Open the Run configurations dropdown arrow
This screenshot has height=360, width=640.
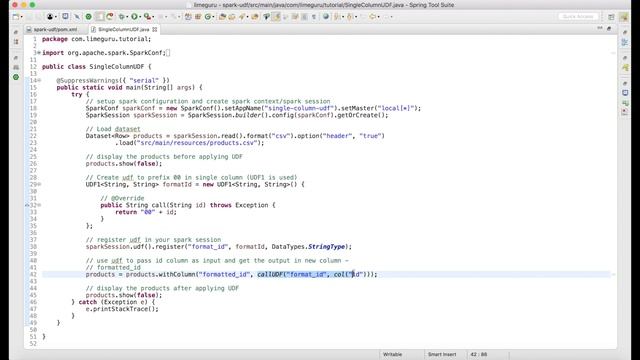click(x=140, y=17)
